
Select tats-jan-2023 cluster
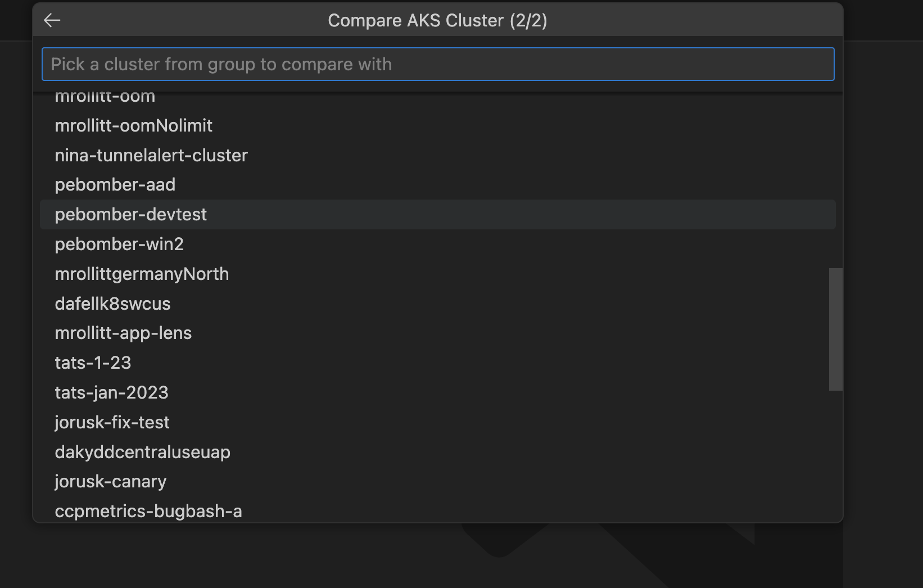[437, 392]
